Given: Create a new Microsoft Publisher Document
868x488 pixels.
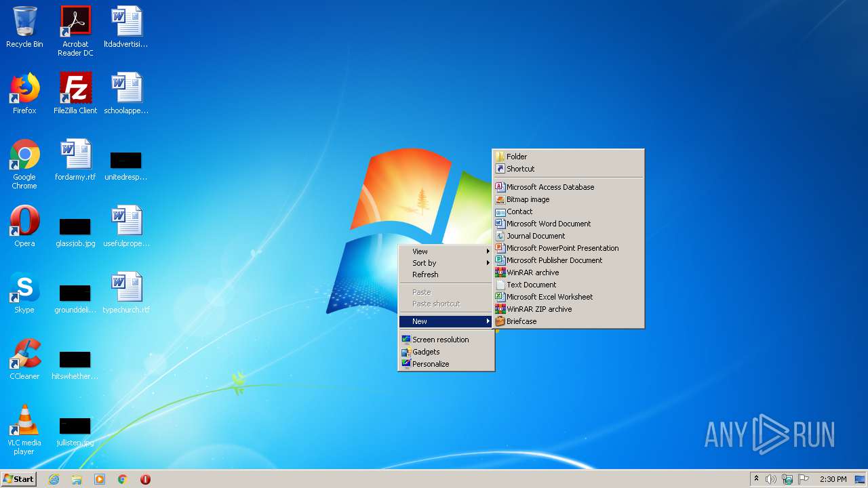Looking at the screenshot, I should click(568, 260).
